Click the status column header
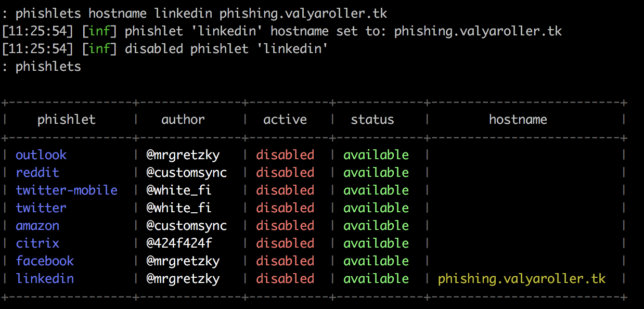Image resolution: width=644 pixels, height=309 pixels. pos(372,120)
